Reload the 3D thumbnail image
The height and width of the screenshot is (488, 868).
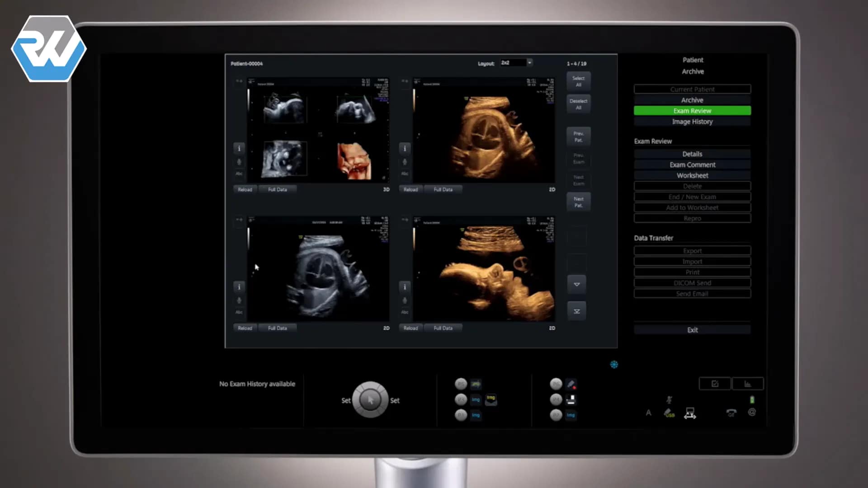coord(245,189)
